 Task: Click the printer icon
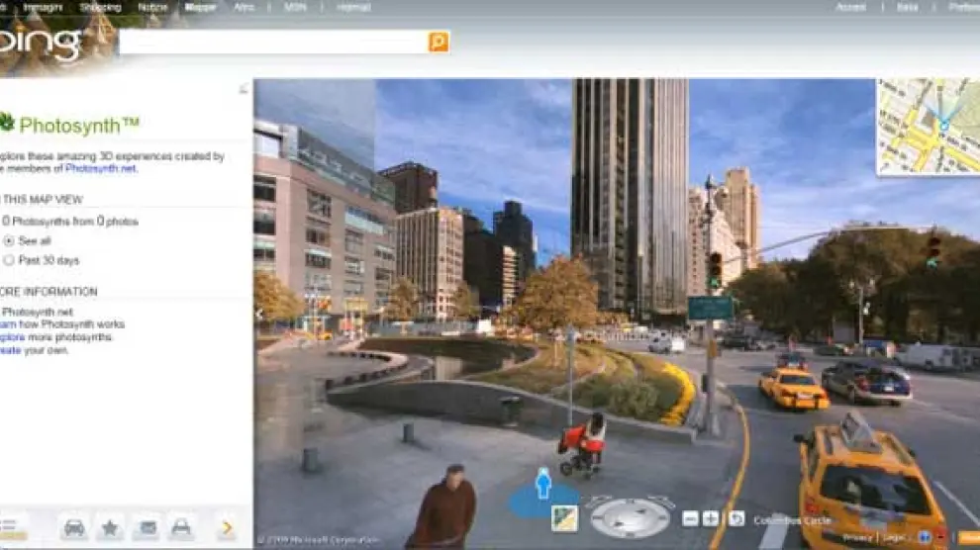click(x=181, y=528)
